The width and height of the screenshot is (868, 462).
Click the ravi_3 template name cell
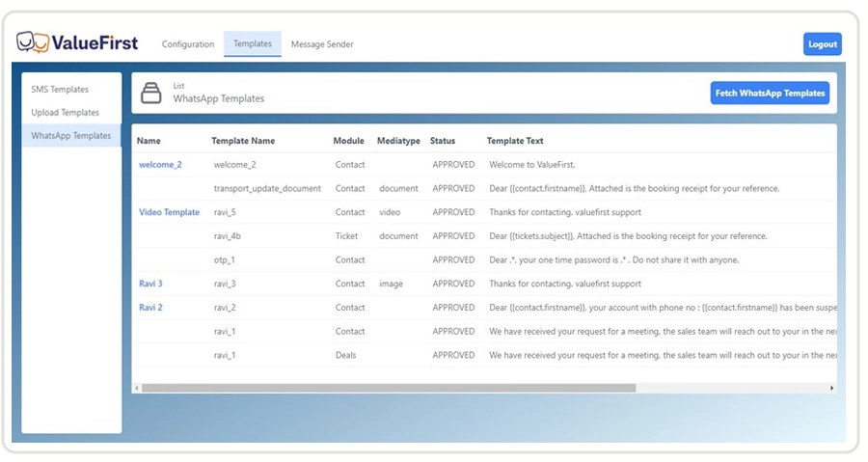point(225,284)
